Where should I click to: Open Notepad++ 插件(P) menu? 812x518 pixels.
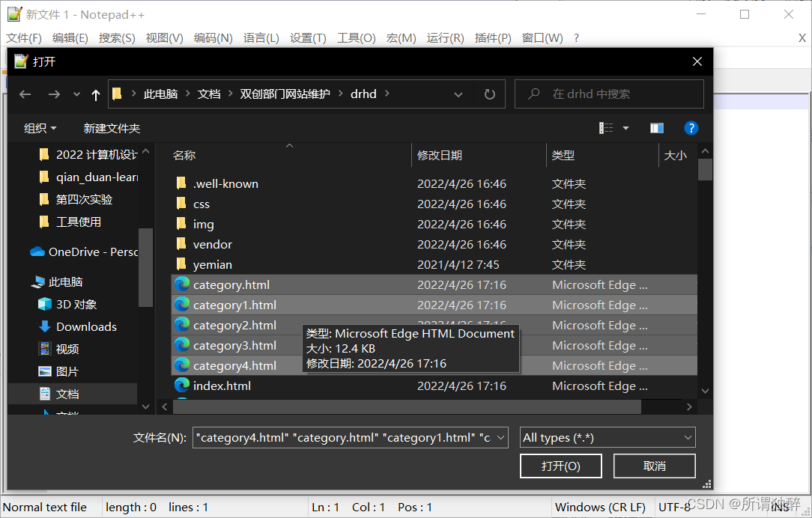493,37
